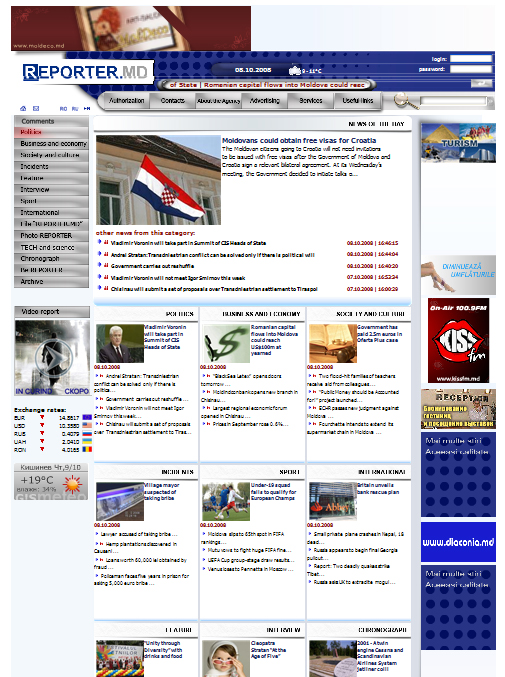Open the Moldovans could obtain free visas headline
The height and width of the screenshot is (677, 505).
coord(299,140)
